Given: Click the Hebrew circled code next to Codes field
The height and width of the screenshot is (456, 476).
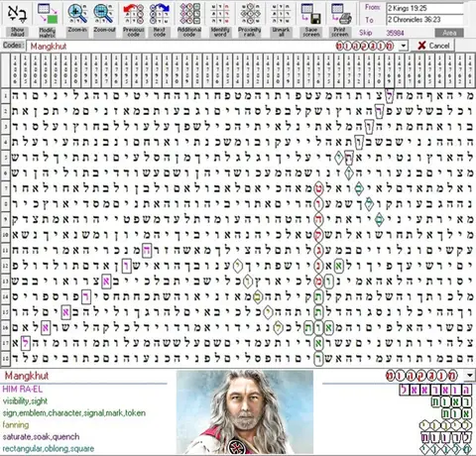Looking at the screenshot, I should pyautogui.click(x=365, y=46).
